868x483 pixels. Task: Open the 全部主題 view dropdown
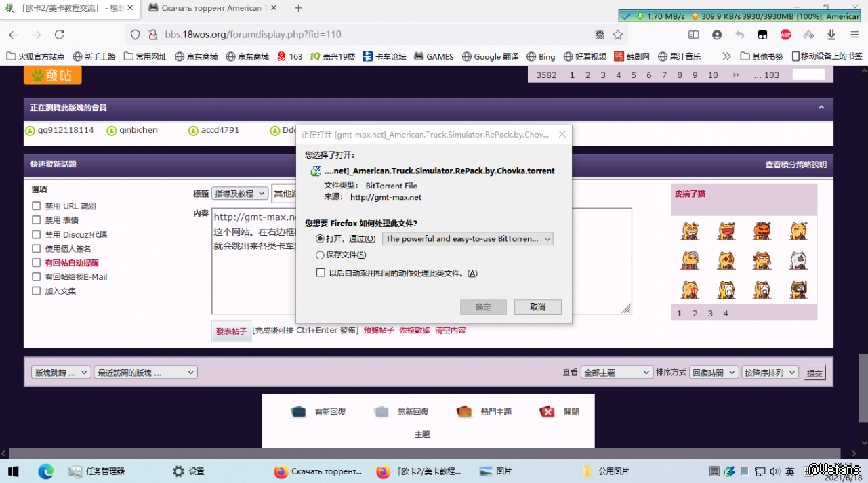(x=617, y=373)
